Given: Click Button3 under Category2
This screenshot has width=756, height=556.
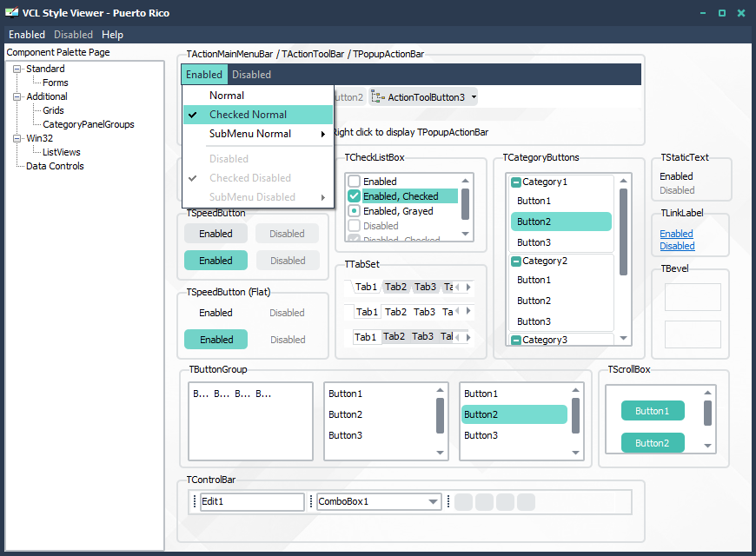Looking at the screenshot, I should (560, 321).
